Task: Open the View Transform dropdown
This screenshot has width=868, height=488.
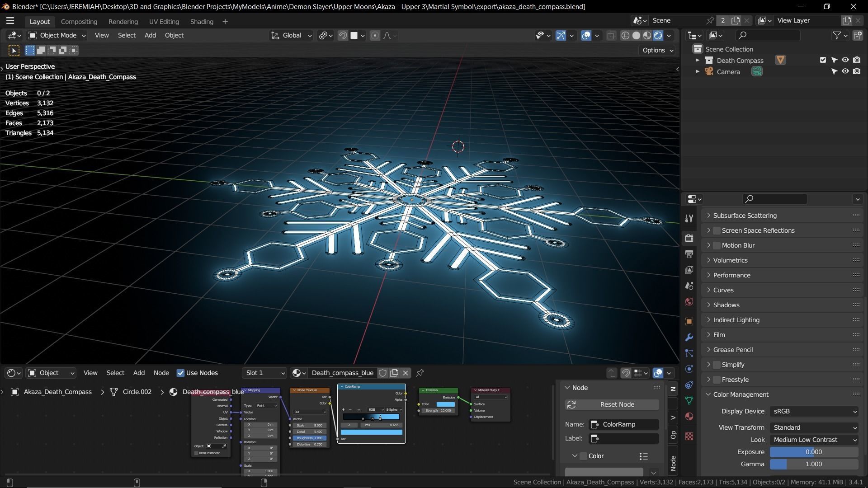Action: (x=814, y=427)
